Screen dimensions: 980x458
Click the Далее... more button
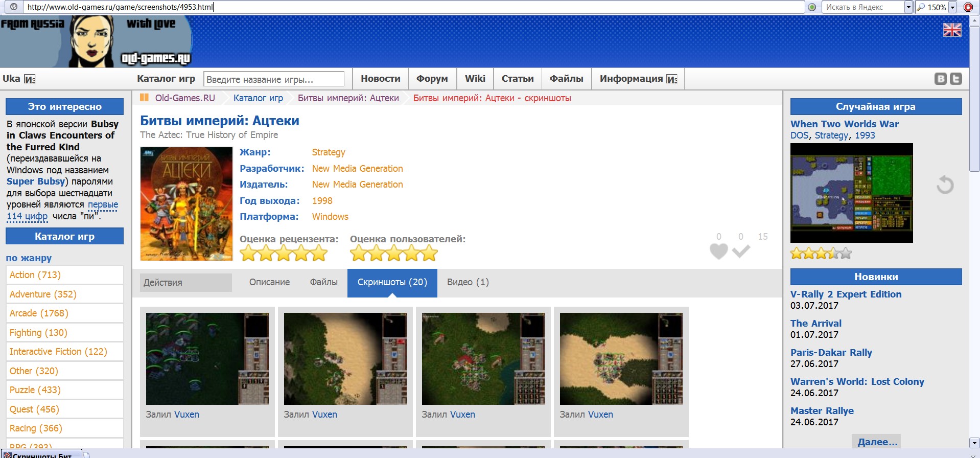(876, 442)
